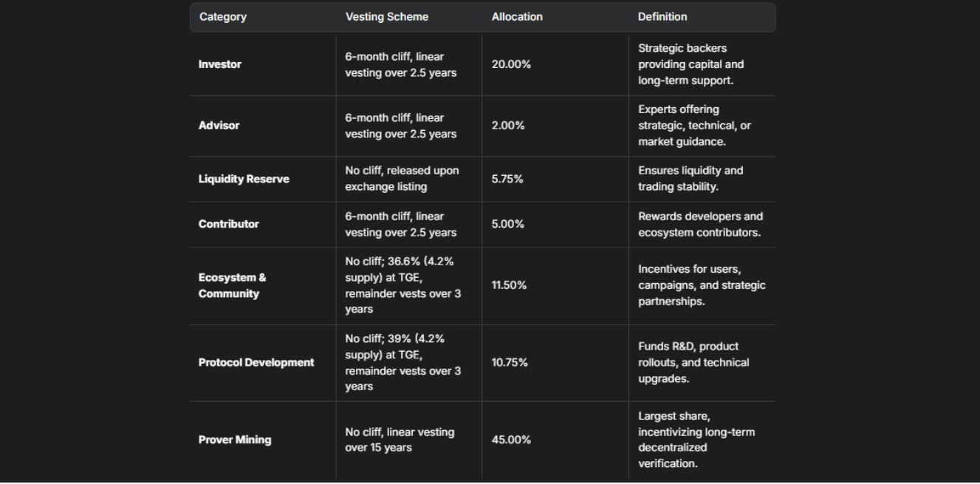Click the Vesting Scheme column header

[x=386, y=17]
